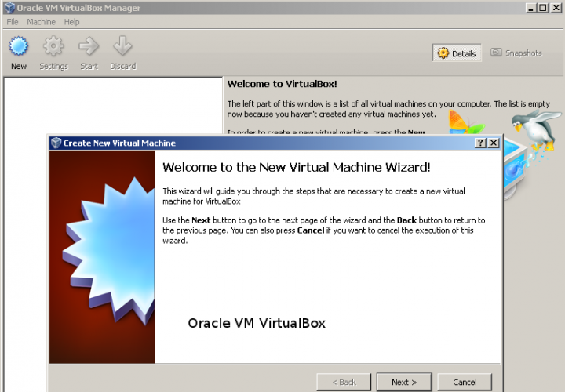This screenshot has width=565, height=392.
Task: Close the Create New Virtual Machine dialog
Action: point(493,143)
